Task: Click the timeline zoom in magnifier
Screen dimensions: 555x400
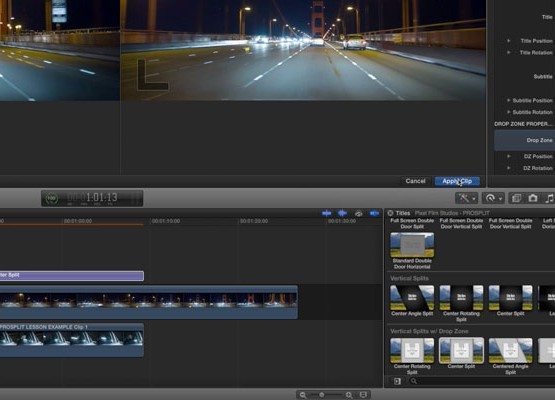Action: pyautogui.click(x=349, y=395)
